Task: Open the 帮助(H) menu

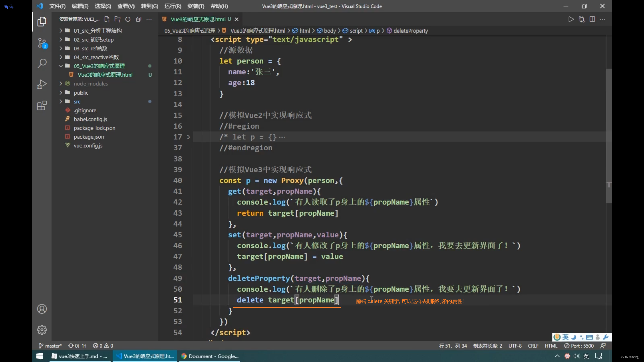Action: point(219,6)
